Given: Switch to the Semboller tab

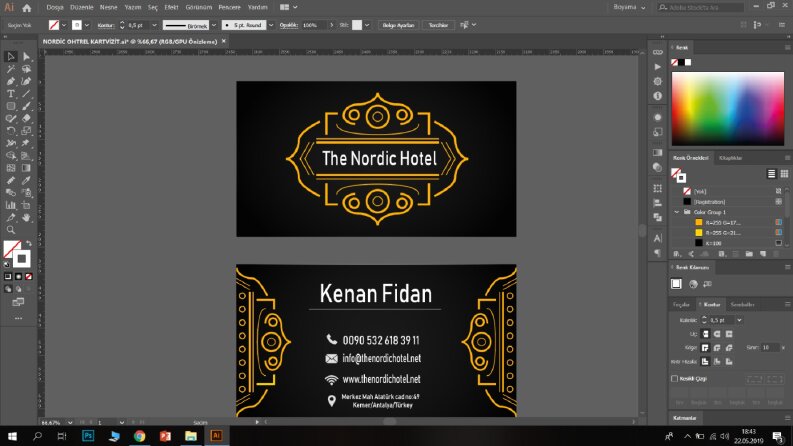Looking at the screenshot, I should pos(742,304).
